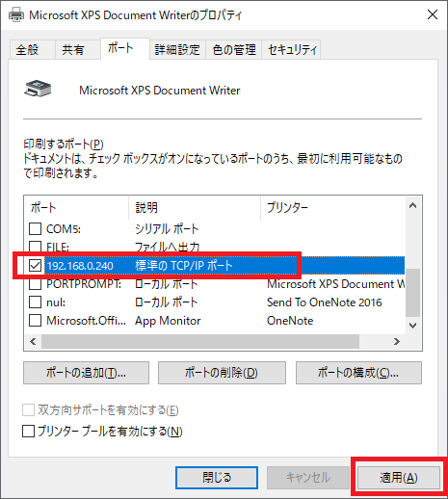The image size is (448, 499).
Task: Click the vertical scrollbar thumb in port list
Action: (412, 293)
